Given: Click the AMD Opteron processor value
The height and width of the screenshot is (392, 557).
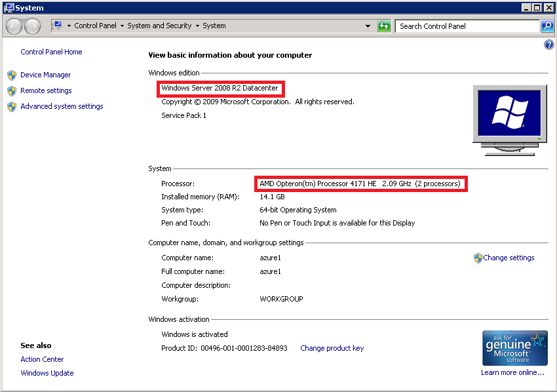Looking at the screenshot, I should coord(360,184).
